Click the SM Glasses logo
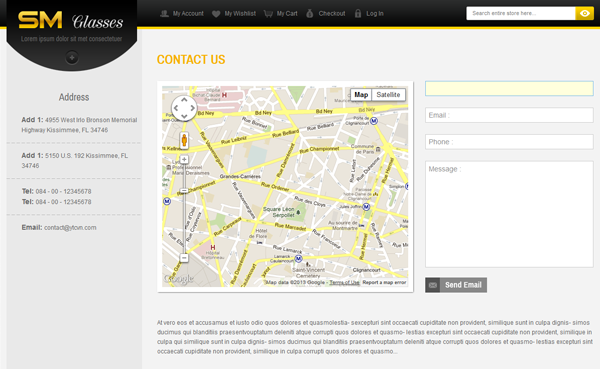Image resolution: width=600 pixels, height=369 pixels. (71, 20)
